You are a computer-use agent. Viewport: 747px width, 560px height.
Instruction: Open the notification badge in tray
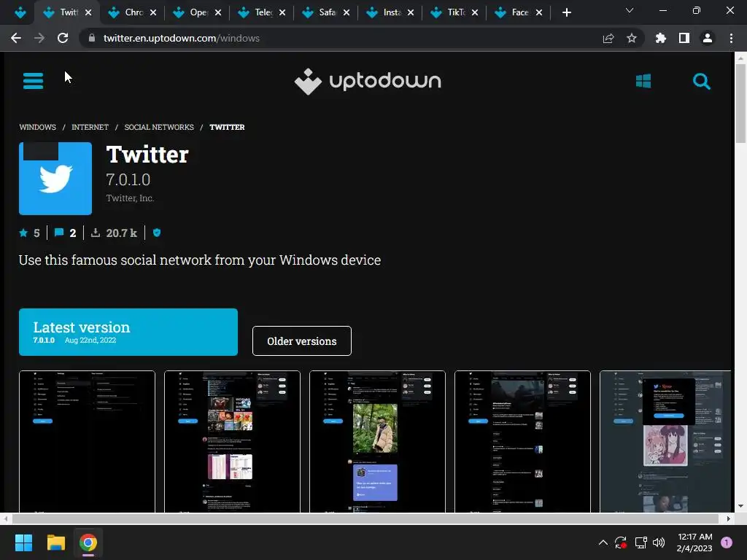point(727,542)
